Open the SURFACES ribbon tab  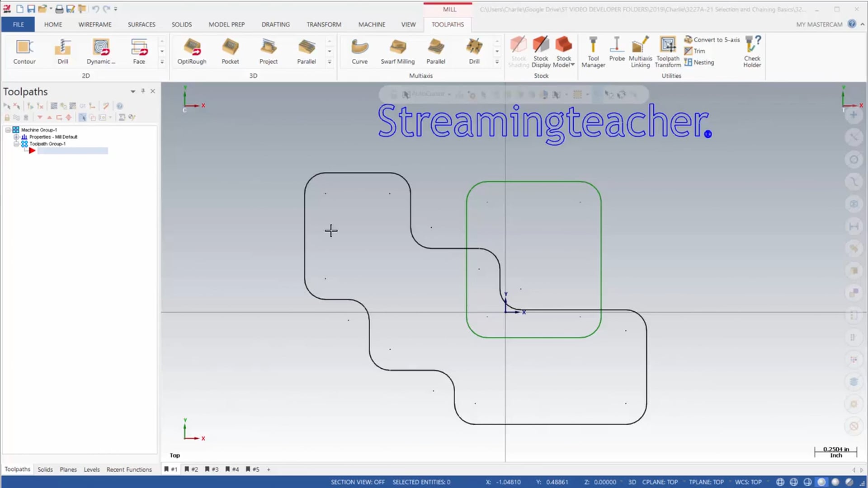[142, 24]
